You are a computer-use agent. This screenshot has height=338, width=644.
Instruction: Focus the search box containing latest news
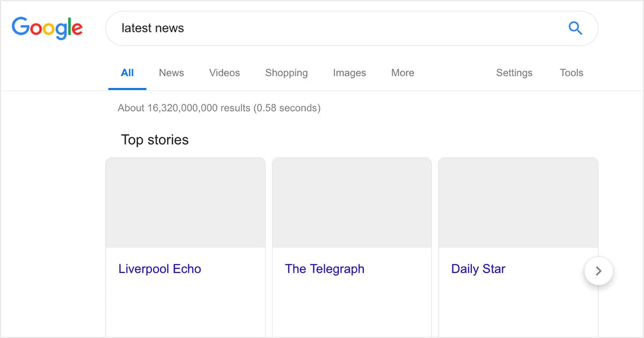333,28
